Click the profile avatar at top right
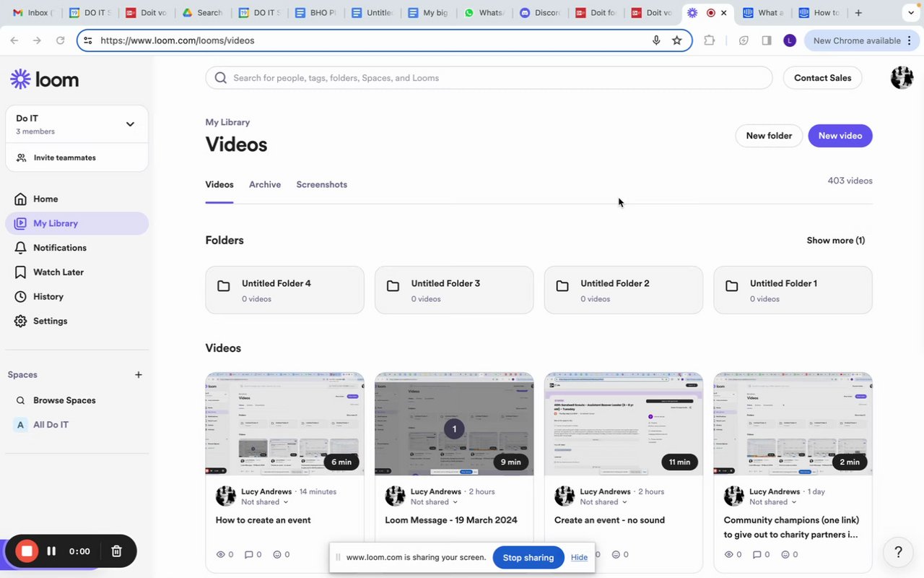This screenshot has width=924, height=578. (x=902, y=77)
